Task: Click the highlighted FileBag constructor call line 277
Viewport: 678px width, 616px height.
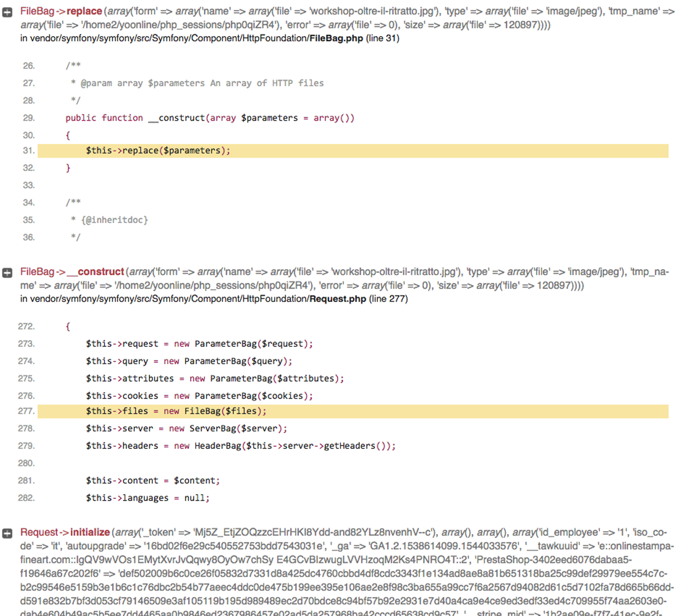Action: [x=175, y=411]
